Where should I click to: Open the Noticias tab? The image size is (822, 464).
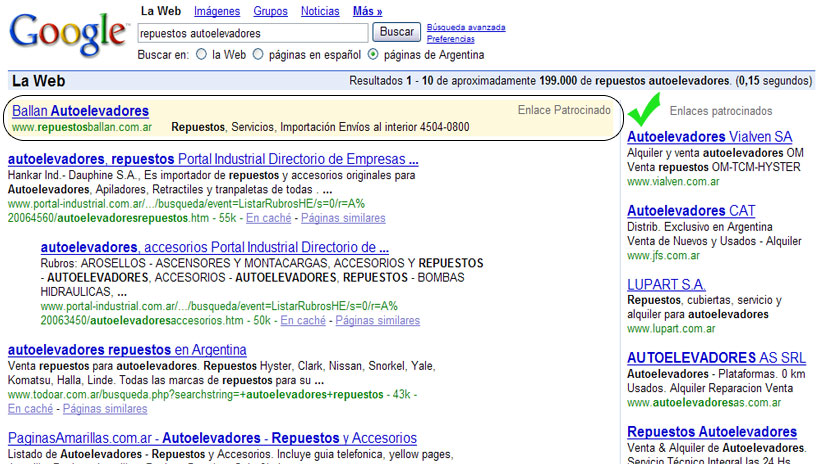pos(320,11)
